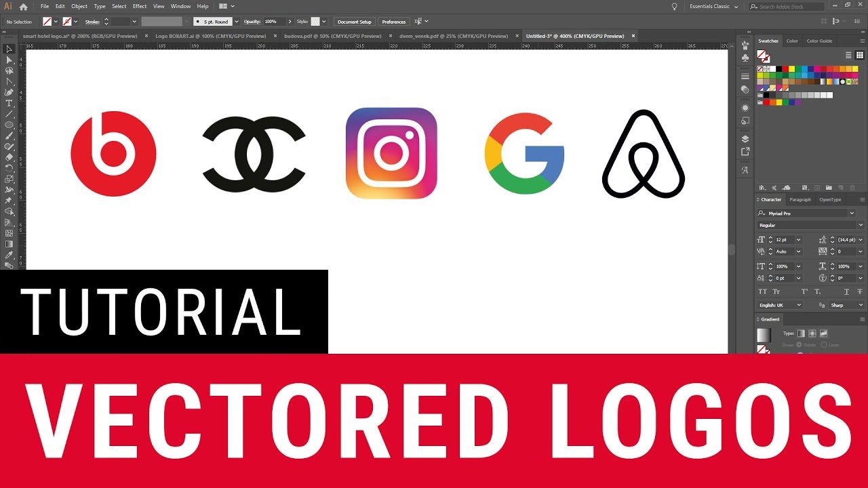Pick the black swatch in Swatches panel
Screen dimensions: 868x488
point(780,69)
